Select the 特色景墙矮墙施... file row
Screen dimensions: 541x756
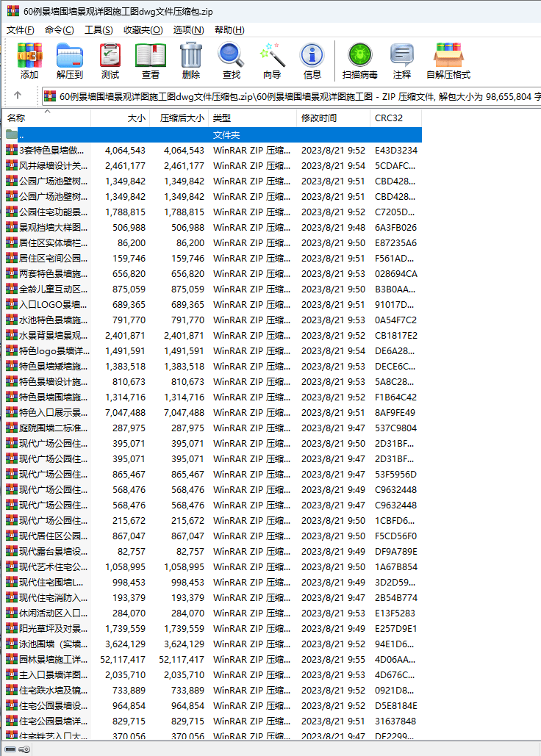click(x=213, y=366)
